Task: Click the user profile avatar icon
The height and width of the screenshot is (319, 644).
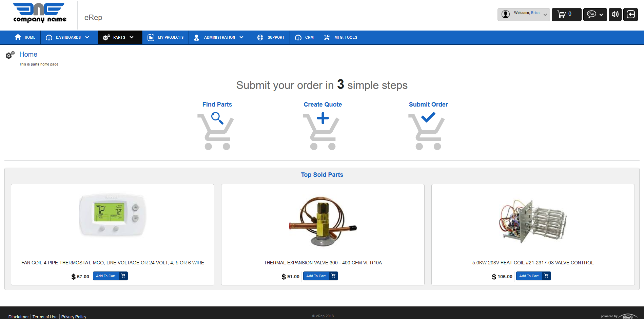Action: tap(505, 14)
